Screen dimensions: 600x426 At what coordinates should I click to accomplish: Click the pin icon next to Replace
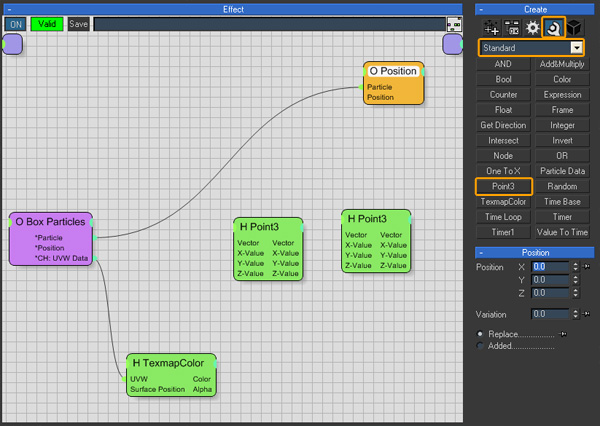click(x=562, y=334)
